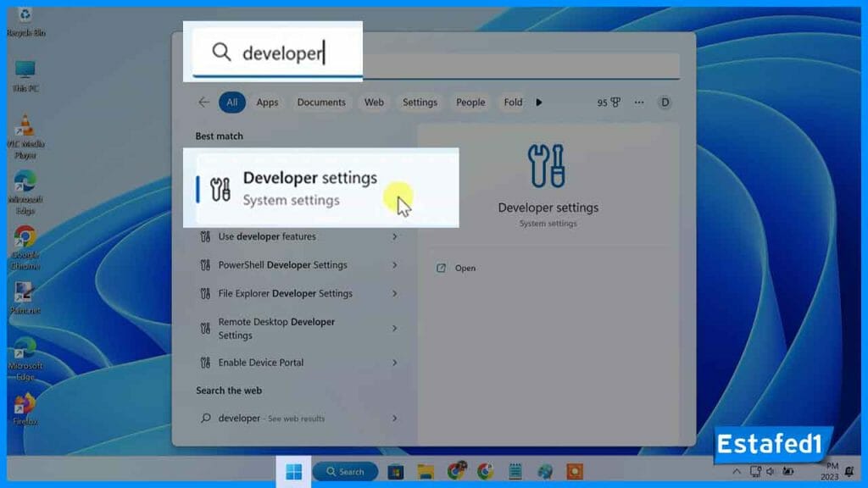Switch to the Documents filter tab
868x488 pixels.
click(x=321, y=103)
